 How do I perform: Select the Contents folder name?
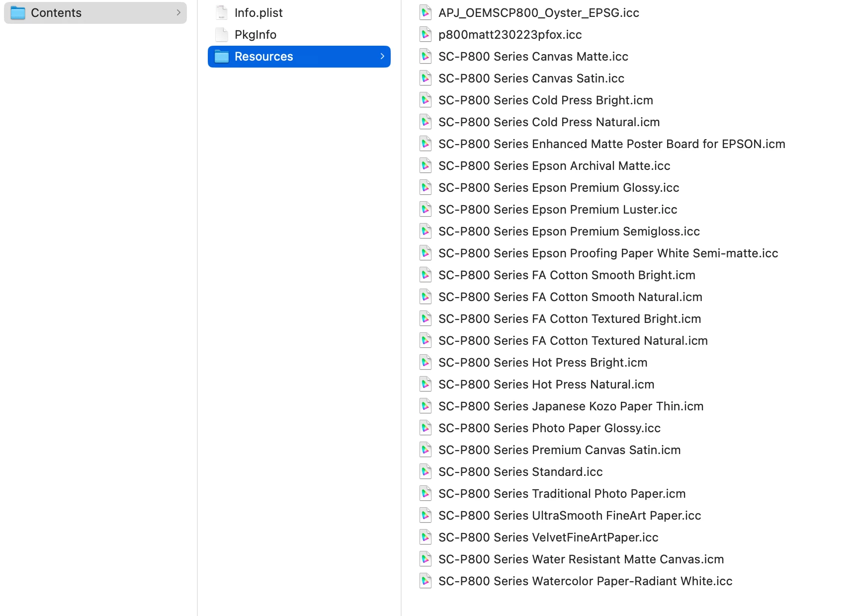pyautogui.click(x=56, y=13)
